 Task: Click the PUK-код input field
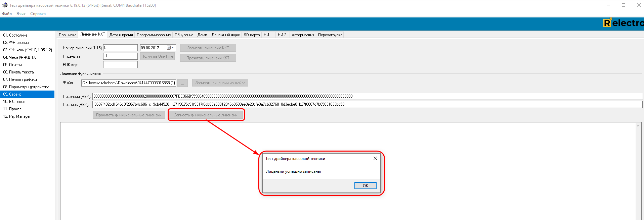tap(120, 65)
